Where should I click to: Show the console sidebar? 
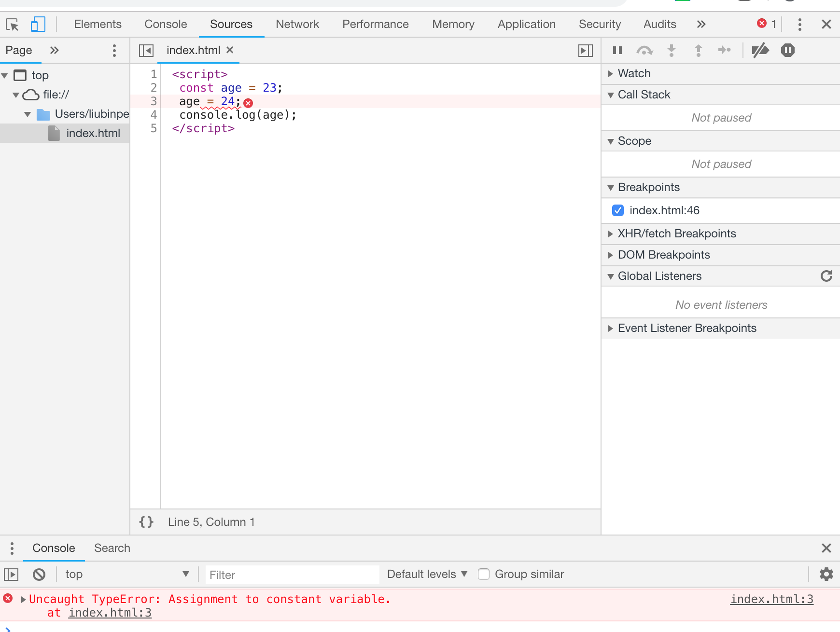(11, 575)
